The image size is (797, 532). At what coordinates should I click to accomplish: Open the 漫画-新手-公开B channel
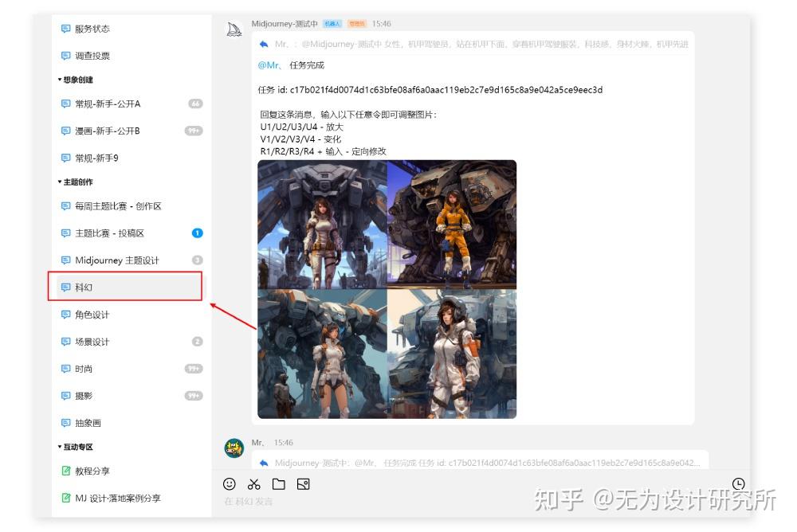132,131
